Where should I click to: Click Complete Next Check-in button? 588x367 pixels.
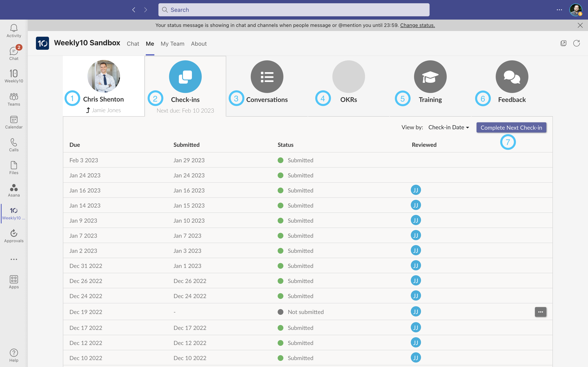[x=511, y=127]
